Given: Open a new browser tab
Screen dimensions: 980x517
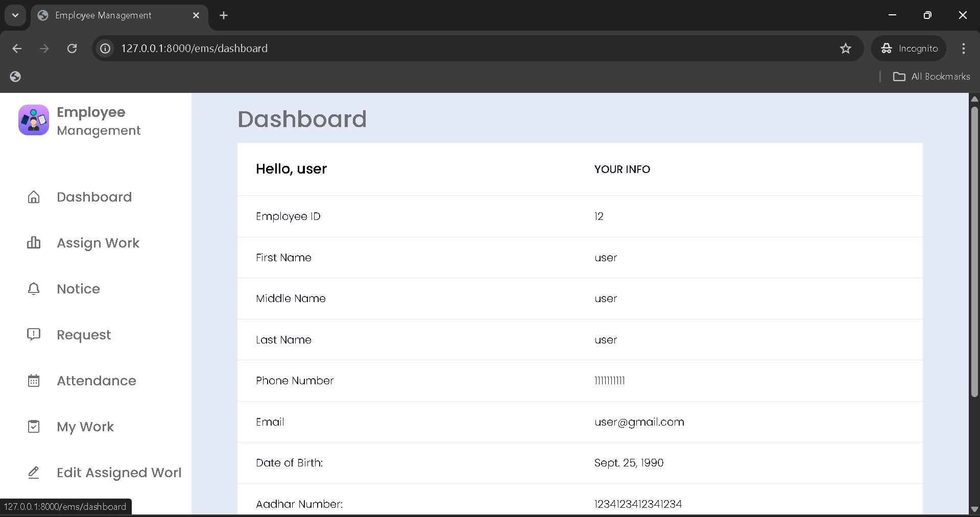Looking at the screenshot, I should (x=224, y=15).
